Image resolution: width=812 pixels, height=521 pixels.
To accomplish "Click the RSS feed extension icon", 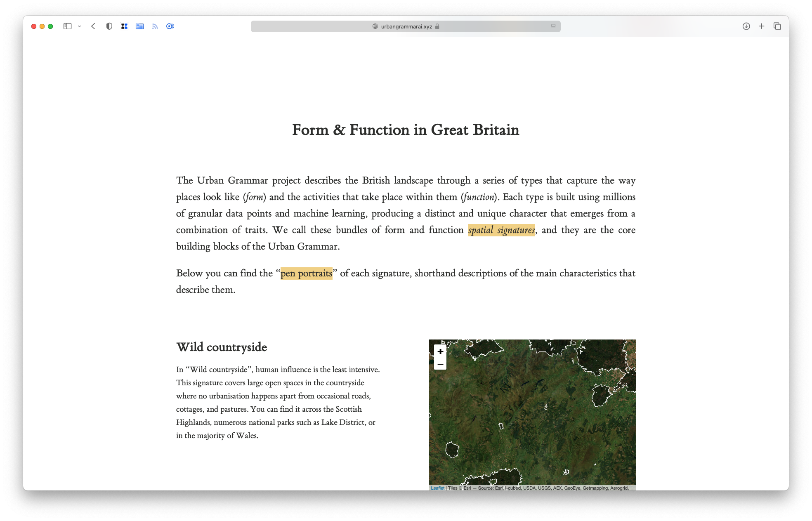I will [x=155, y=26].
